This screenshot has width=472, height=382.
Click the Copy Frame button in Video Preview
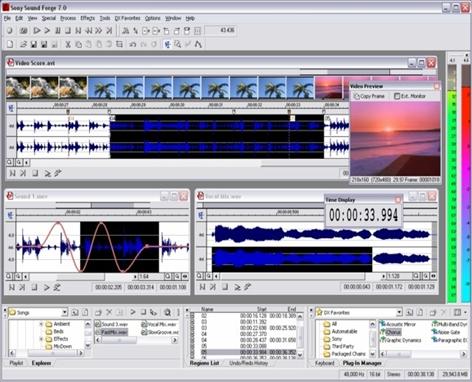(369, 96)
